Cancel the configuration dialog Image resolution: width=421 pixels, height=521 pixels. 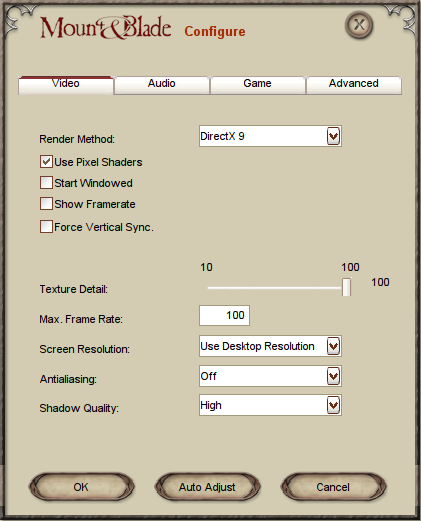click(333, 487)
